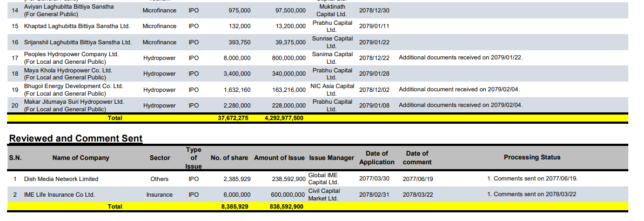Viewport: 644px width, 221px height.
Task: Click the 'Processing Status' column header
Action: click(532, 157)
